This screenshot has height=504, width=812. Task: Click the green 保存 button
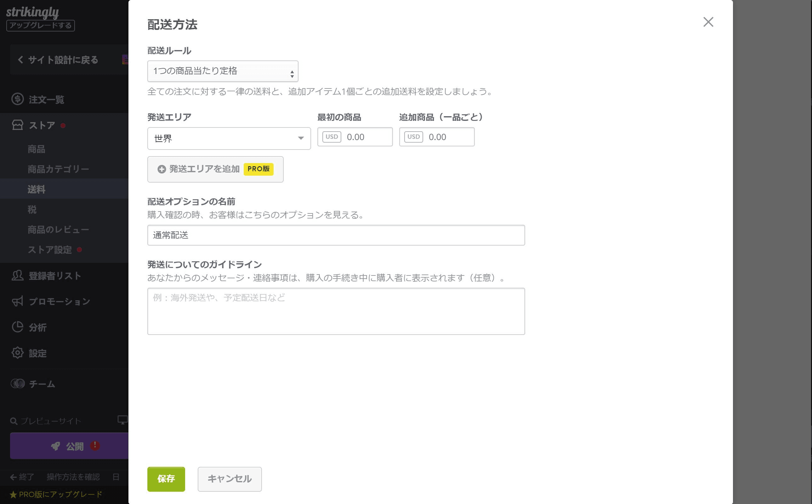[166, 479]
